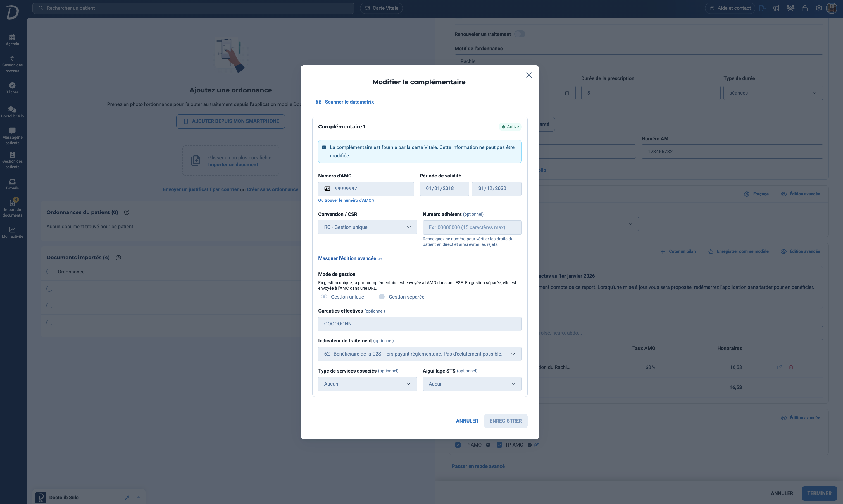Select the Gestion séparée radio button

382,297
